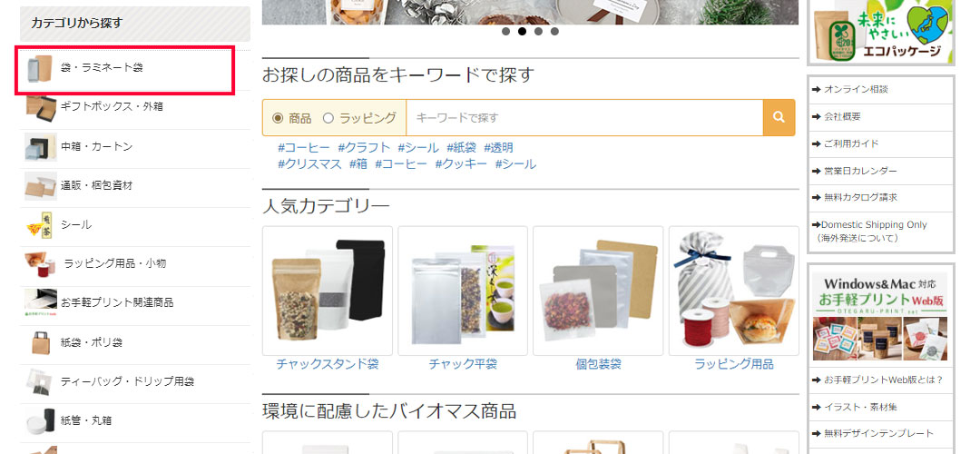Open the 紙袋・ポリ袋 bag icon
The width and height of the screenshot is (980, 454).
(x=41, y=342)
